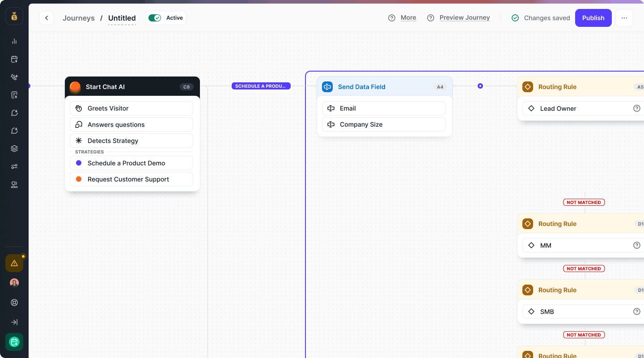
Task: Open the analytics bar chart sidebar icon
Action: click(14, 41)
